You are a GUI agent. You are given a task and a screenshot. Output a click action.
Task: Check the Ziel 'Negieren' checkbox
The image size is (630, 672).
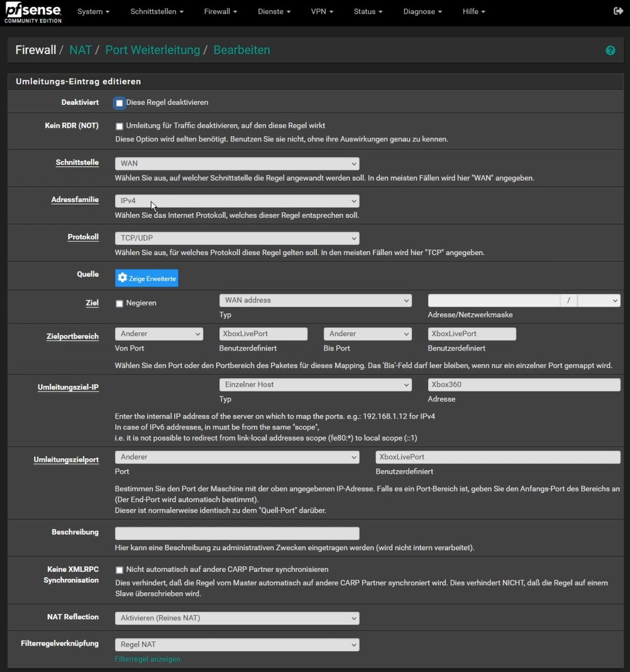click(120, 303)
